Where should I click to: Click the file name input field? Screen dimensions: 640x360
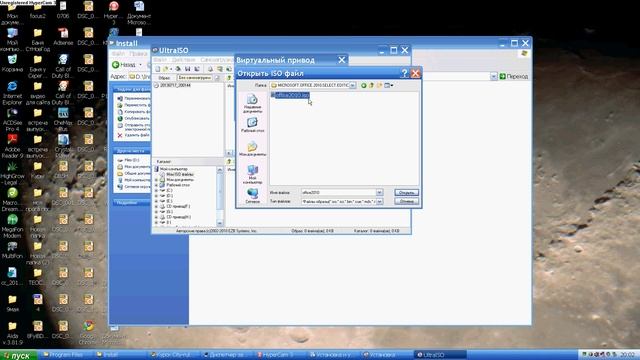point(338,192)
